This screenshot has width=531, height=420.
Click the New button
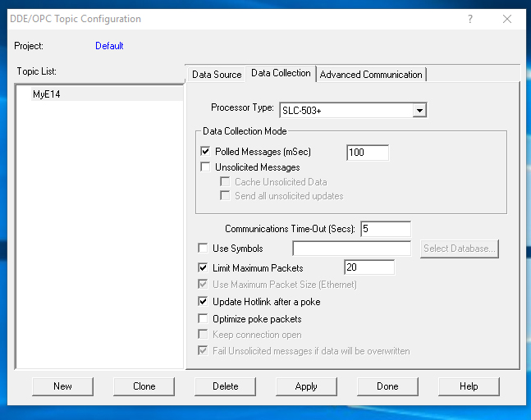coord(63,386)
